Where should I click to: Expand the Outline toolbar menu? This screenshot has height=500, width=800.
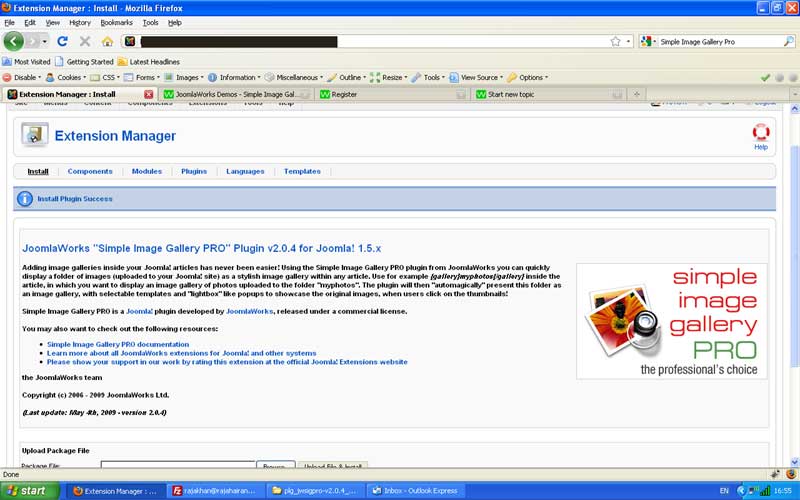point(347,78)
